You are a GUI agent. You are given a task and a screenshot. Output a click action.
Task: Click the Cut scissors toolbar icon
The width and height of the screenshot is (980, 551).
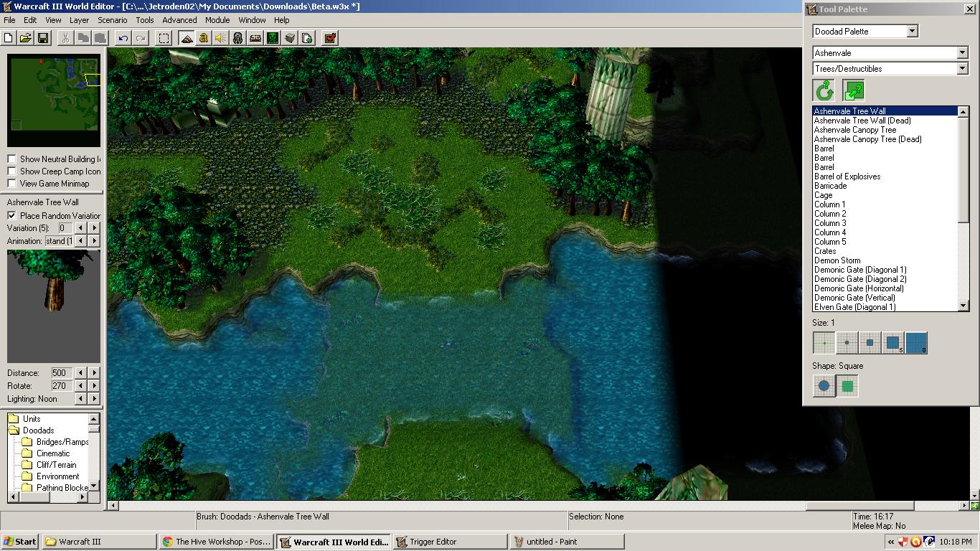[x=65, y=38]
